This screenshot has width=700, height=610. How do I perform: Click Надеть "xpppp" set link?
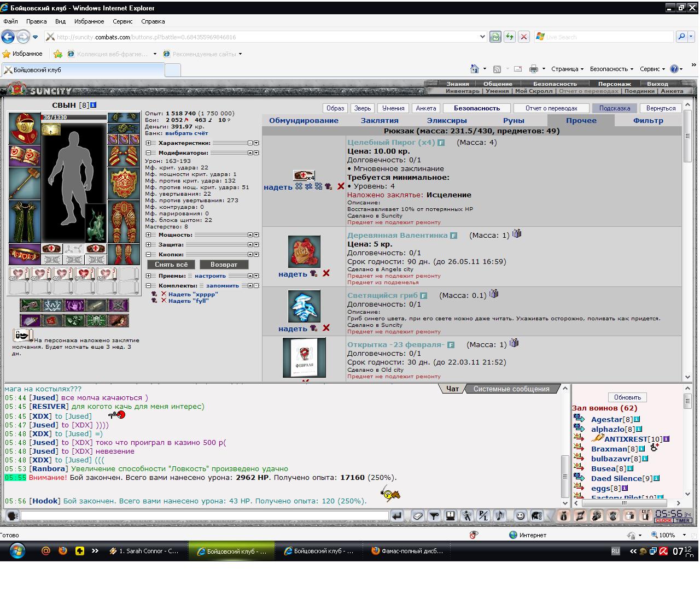coord(193,294)
